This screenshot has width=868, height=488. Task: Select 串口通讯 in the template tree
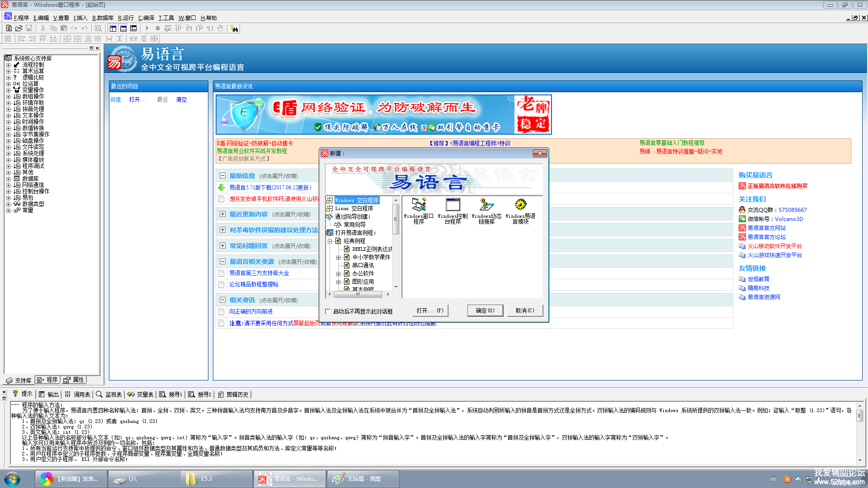(363, 265)
